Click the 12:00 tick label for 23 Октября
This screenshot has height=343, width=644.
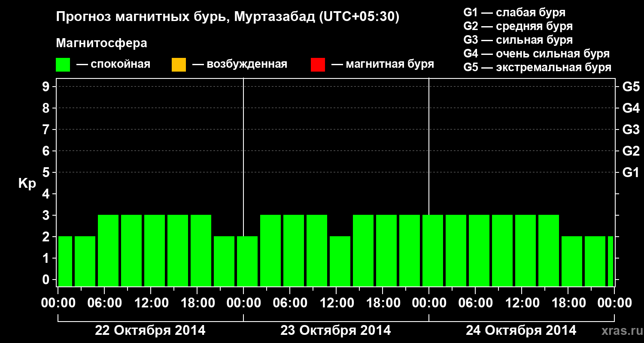click(337, 303)
